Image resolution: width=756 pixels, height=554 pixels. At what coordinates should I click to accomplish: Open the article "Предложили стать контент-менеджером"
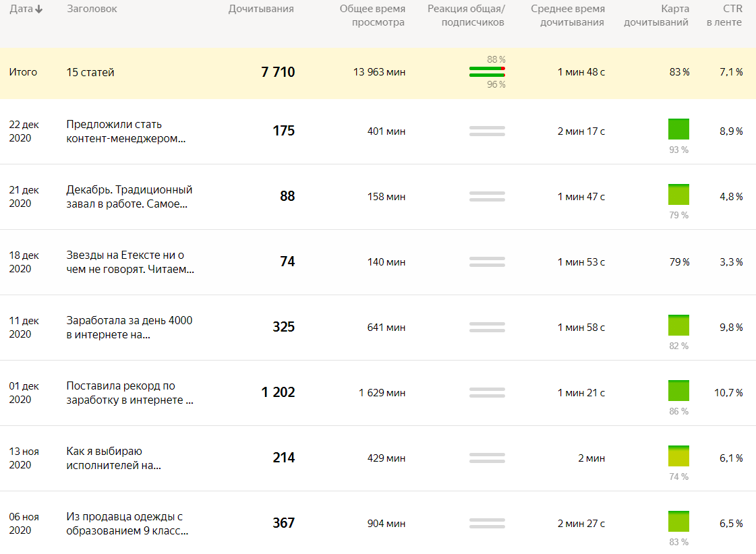[x=125, y=131]
